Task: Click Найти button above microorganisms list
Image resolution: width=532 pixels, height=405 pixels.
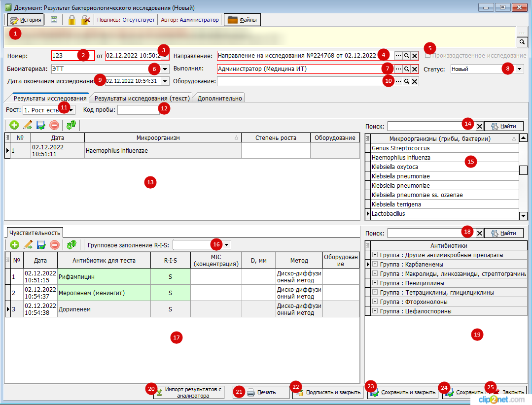Action: coord(504,127)
